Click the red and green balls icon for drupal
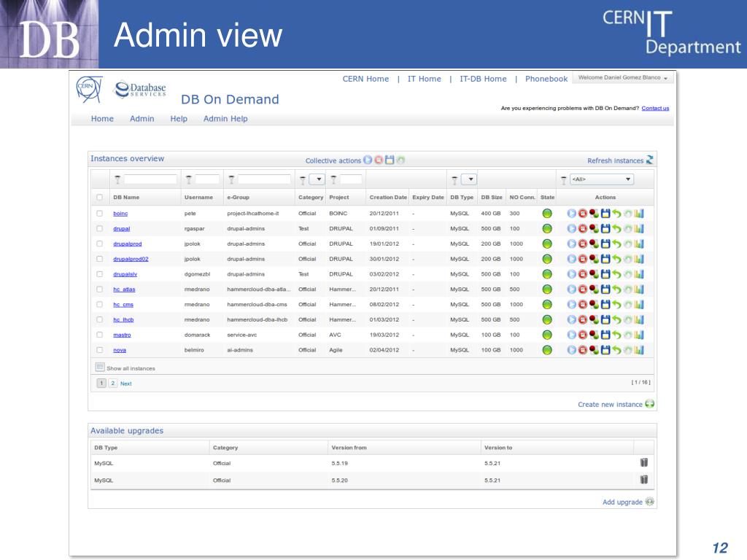Image resolution: width=747 pixels, height=560 pixels. [594, 228]
